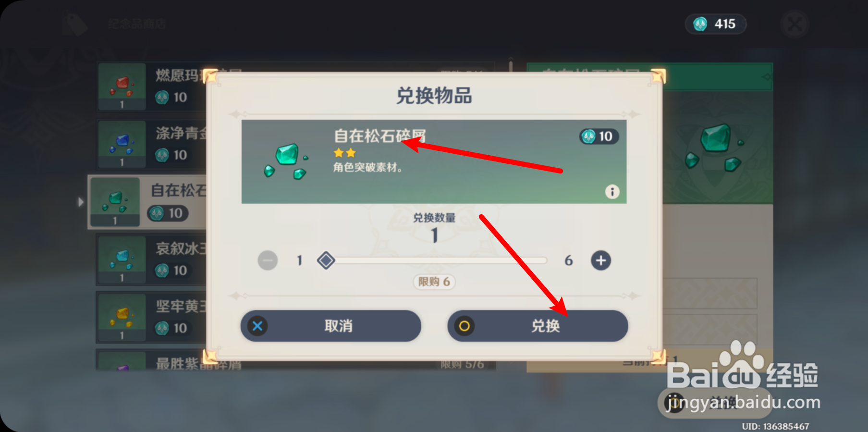Click the currency cost icon showing 10
The height and width of the screenshot is (432, 868).
[588, 136]
